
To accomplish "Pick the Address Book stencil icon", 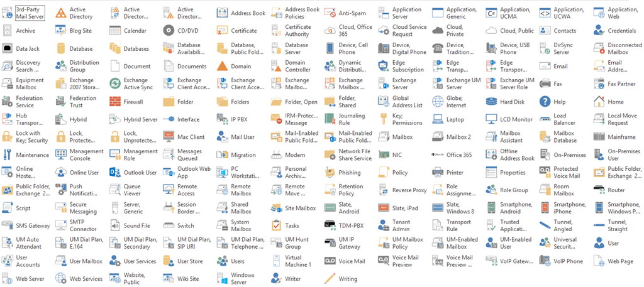I will [x=222, y=13].
